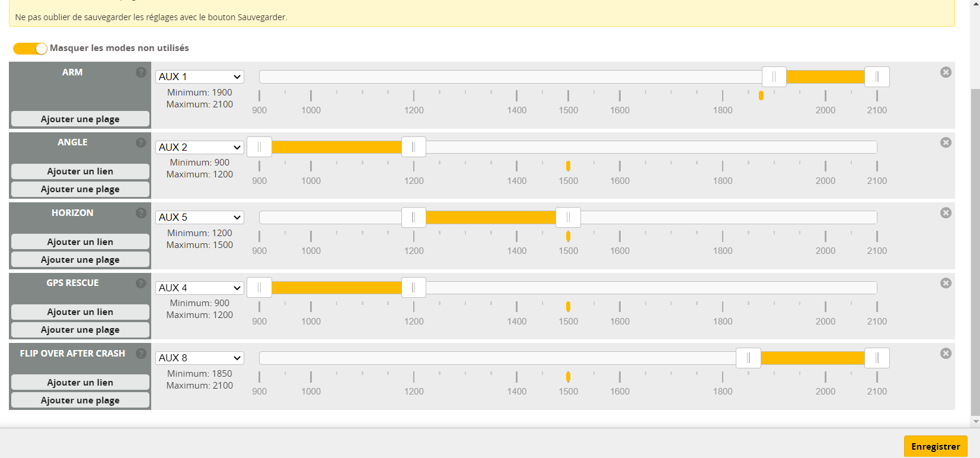Click the help icon beside ARM mode

141,72
